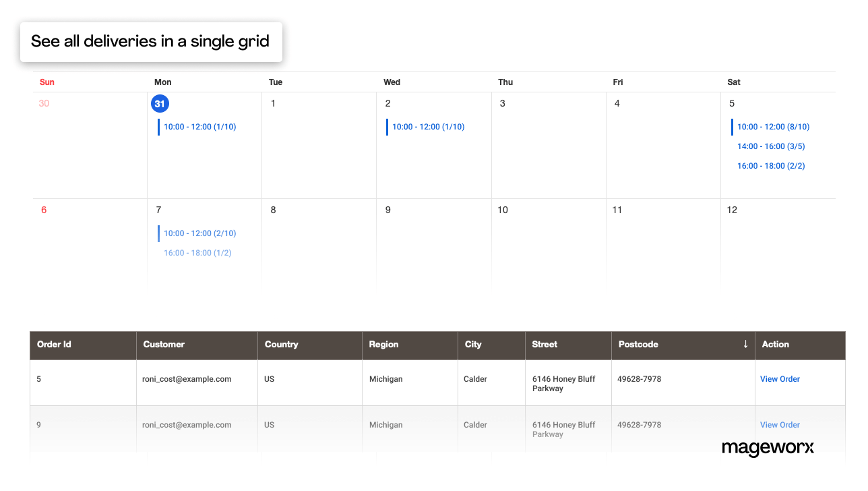Click the City column header
The width and height of the screenshot is (868, 491).
coord(473,344)
